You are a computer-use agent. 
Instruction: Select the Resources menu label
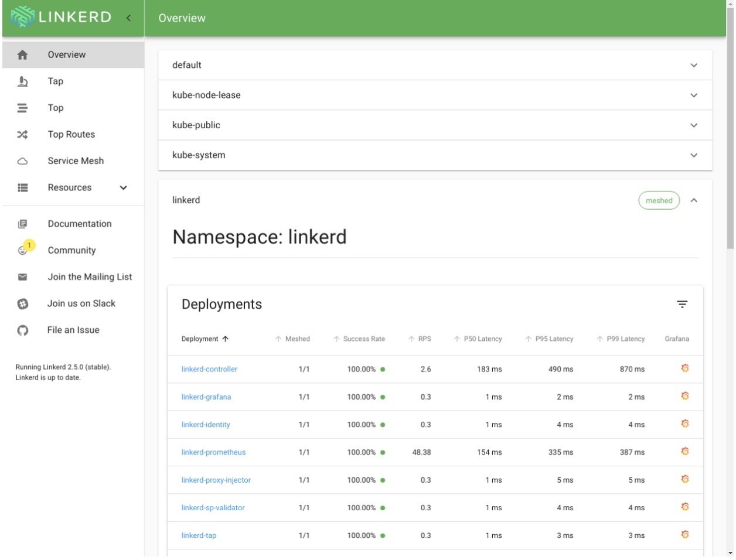tap(70, 187)
